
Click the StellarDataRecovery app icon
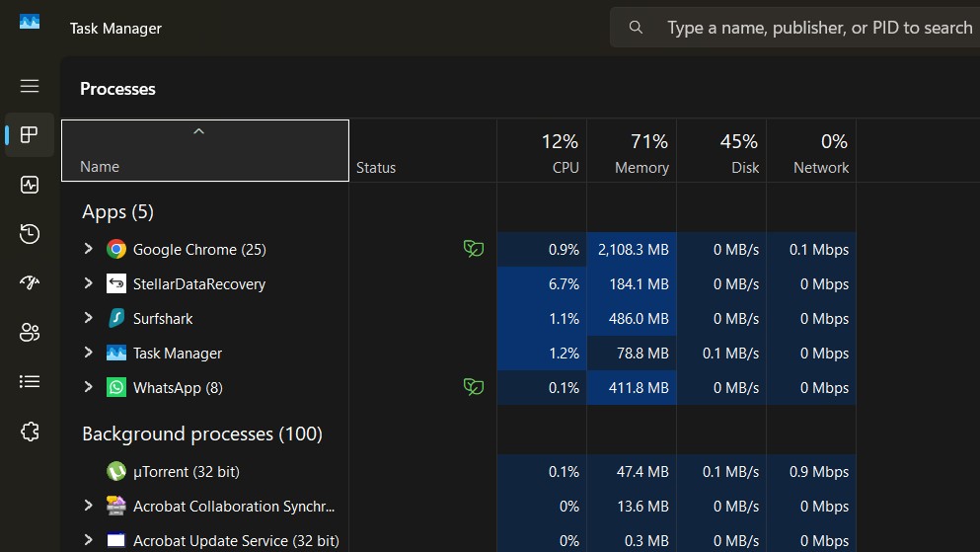tap(116, 283)
